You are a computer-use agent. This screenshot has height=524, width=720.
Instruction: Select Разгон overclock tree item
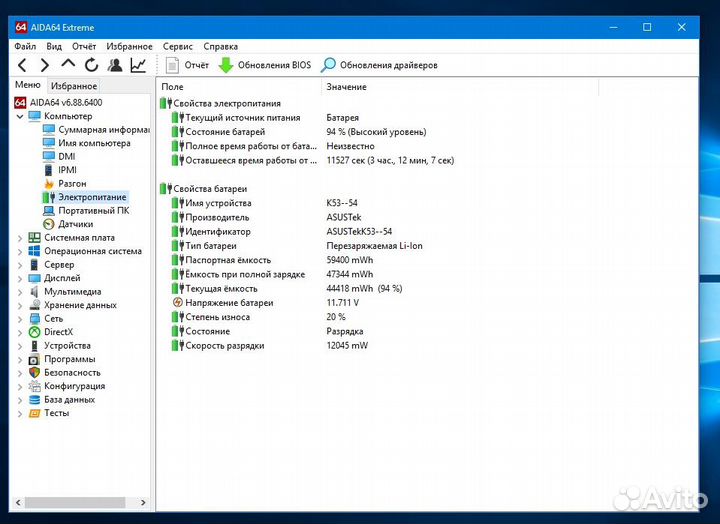pos(71,184)
